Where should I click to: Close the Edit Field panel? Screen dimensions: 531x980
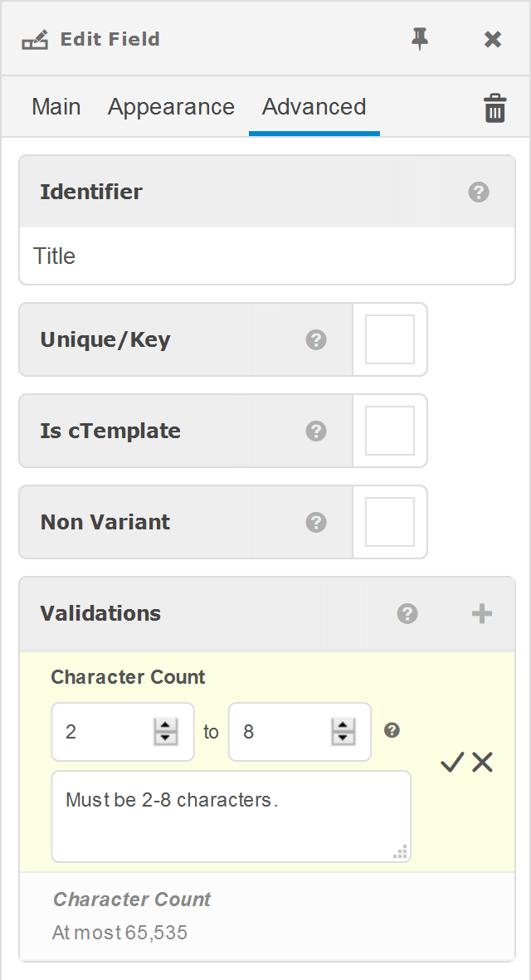coord(493,39)
